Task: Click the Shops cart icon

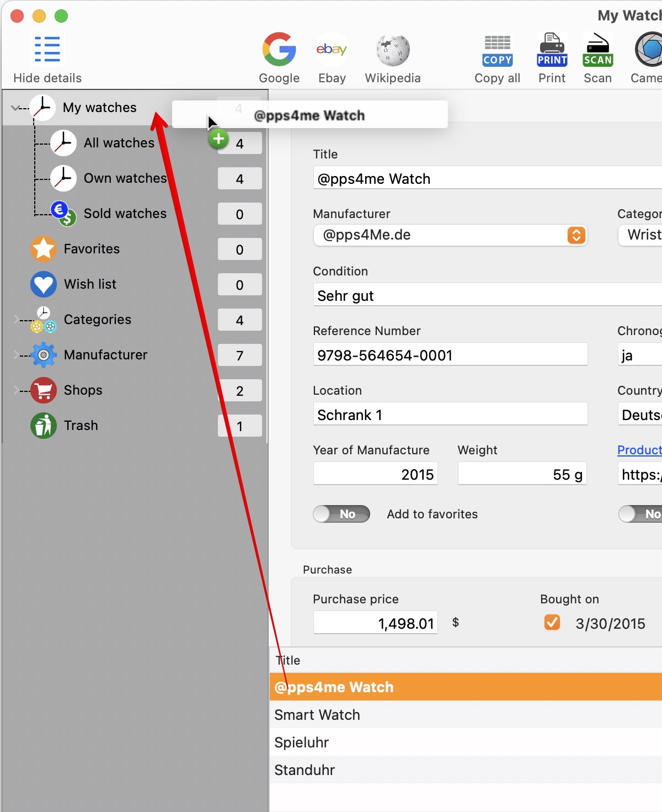Action: [44, 390]
